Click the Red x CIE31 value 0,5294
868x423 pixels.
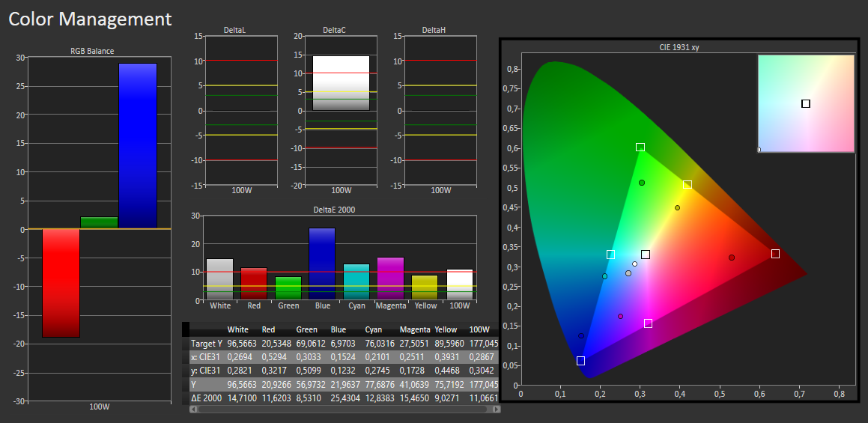(274, 357)
